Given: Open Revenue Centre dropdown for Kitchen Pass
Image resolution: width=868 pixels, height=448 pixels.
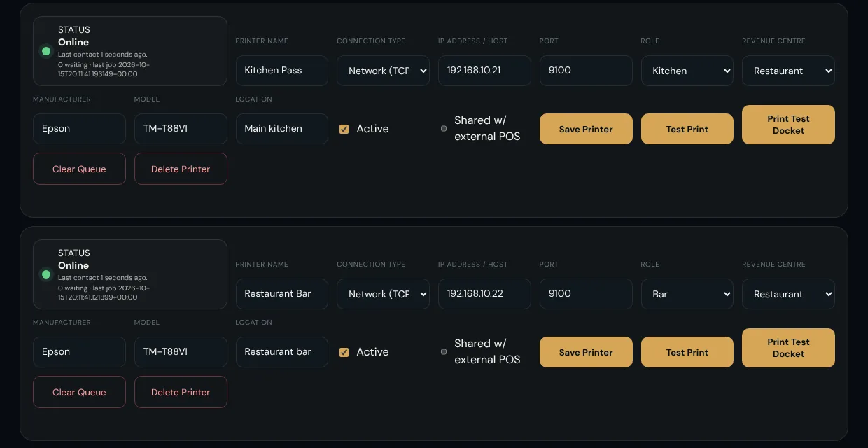Looking at the screenshot, I should click(788, 71).
